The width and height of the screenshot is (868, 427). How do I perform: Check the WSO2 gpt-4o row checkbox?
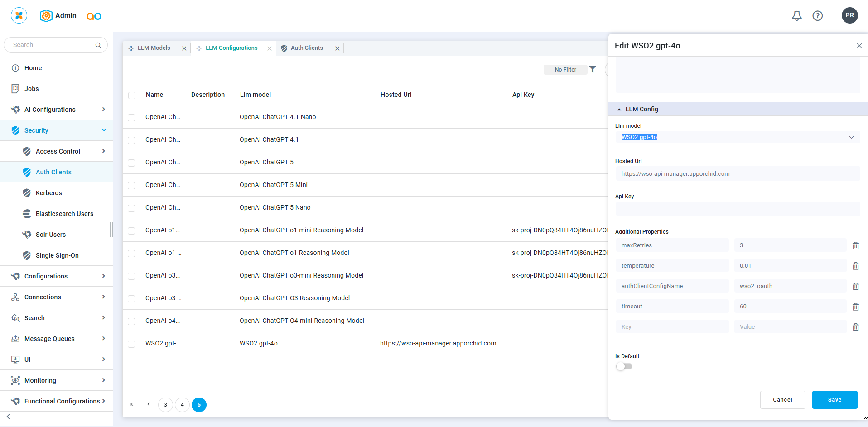pos(131,344)
